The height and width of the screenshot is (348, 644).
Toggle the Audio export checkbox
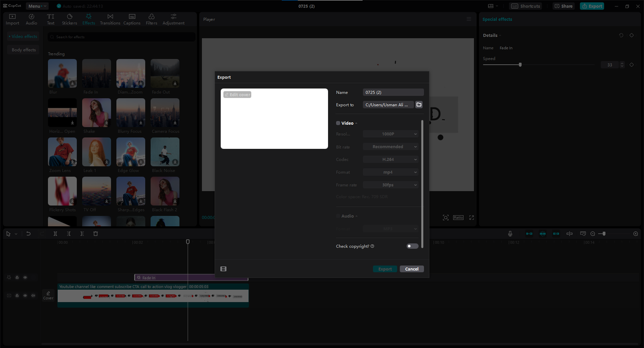[x=338, y=216]
